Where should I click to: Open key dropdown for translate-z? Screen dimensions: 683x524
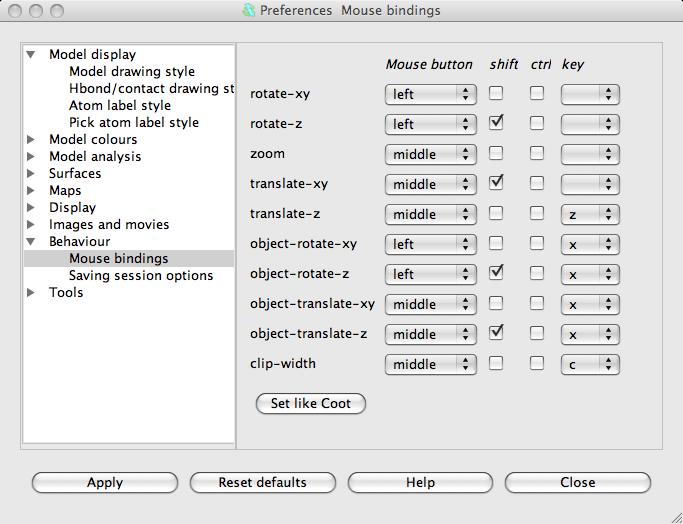click(x=590, y=215)
